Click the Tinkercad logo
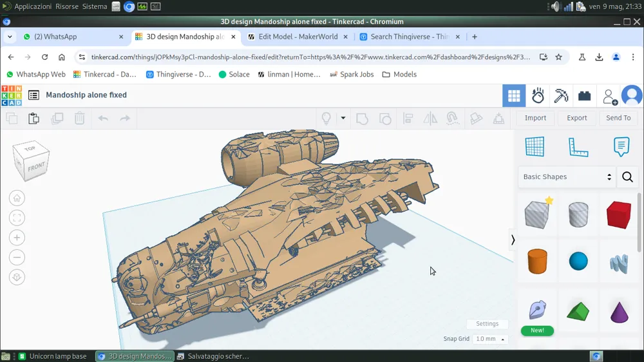 12,95
